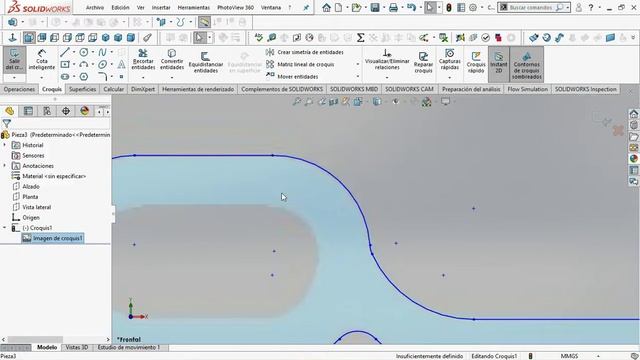Select the Line sketch tool

64,52
